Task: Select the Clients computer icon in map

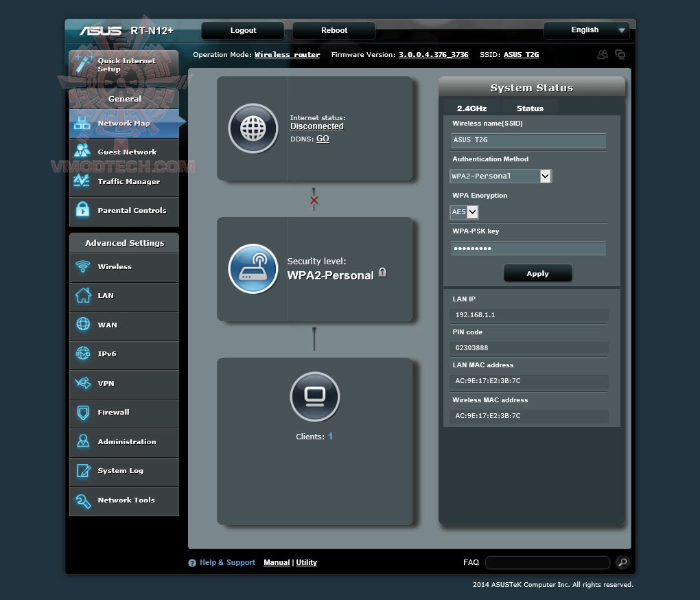Action: pyautogui.click(x=315, y=396)
